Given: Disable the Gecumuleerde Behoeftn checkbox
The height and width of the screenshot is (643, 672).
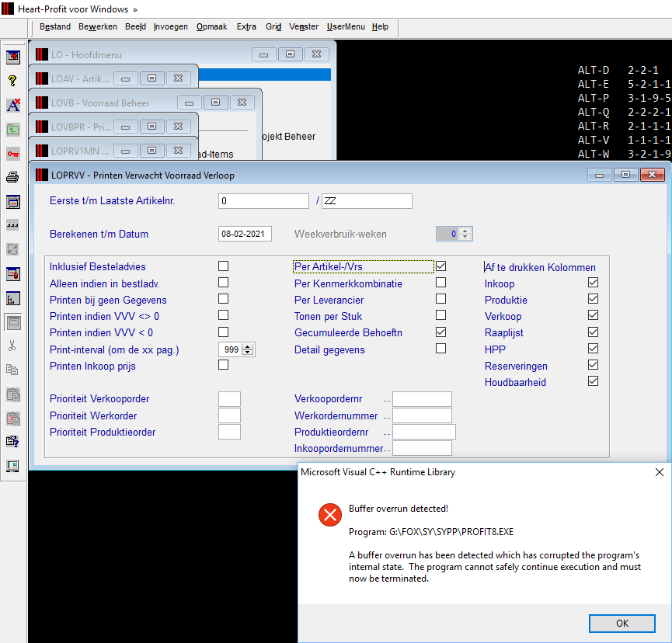Looking at the screenshot, I should 440,332.
